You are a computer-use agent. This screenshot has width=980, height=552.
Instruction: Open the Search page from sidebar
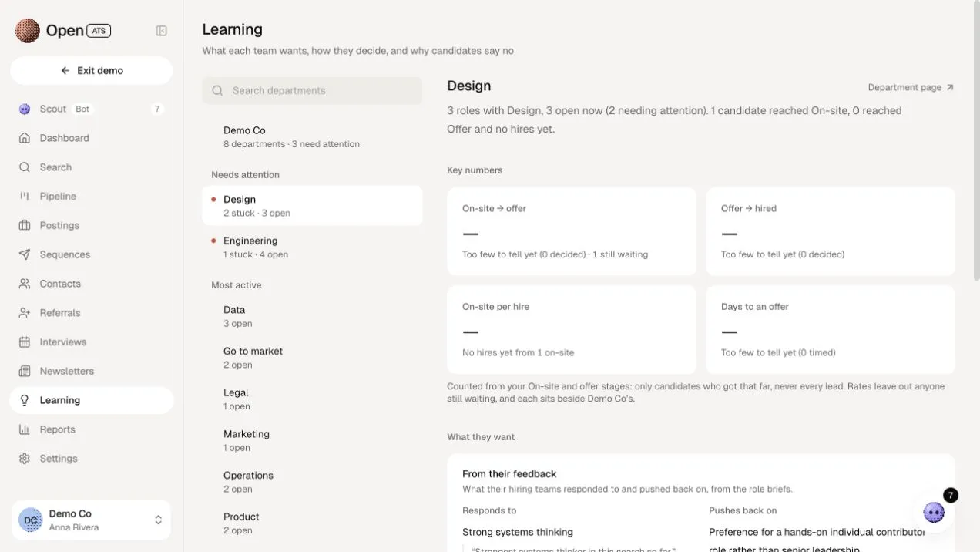tap(92, 167)
